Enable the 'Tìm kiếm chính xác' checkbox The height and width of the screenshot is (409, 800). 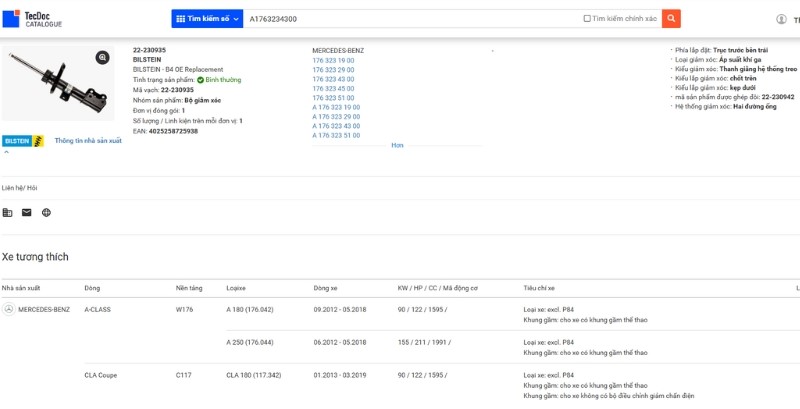(587, 19)
